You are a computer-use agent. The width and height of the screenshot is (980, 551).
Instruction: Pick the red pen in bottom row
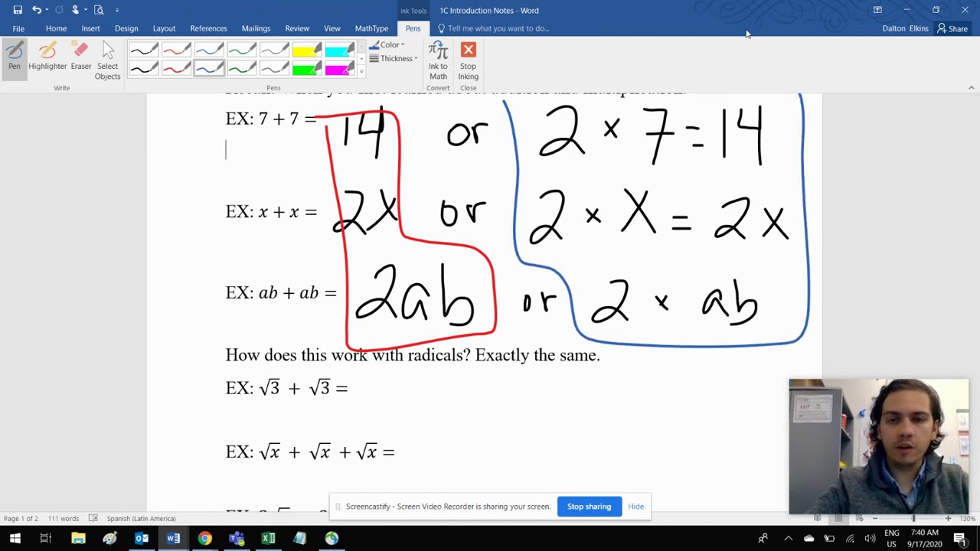(x=176, y=70)
